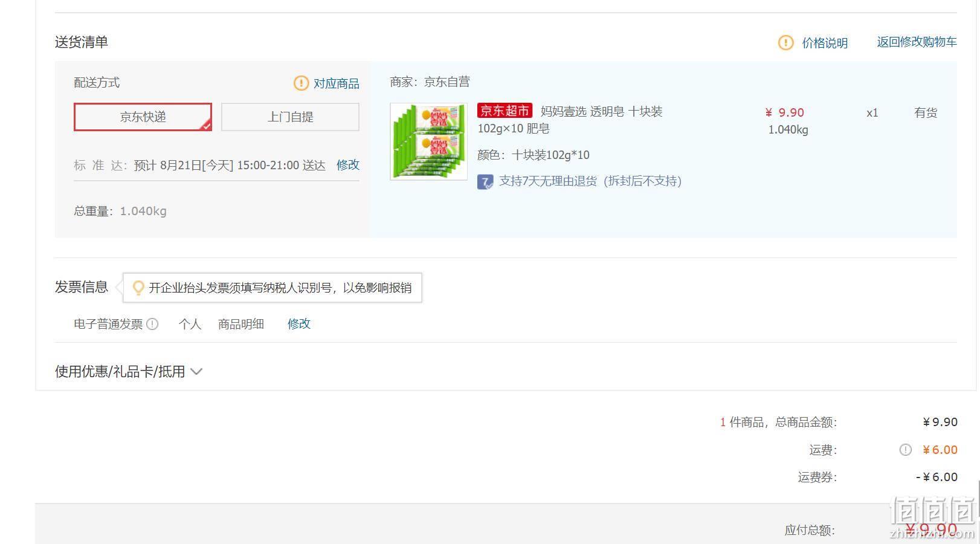The width and height of the screenshot is (980, 544).
Task: Click 颜色：十块装102g*10 spec text
Action: coord(533,155)
